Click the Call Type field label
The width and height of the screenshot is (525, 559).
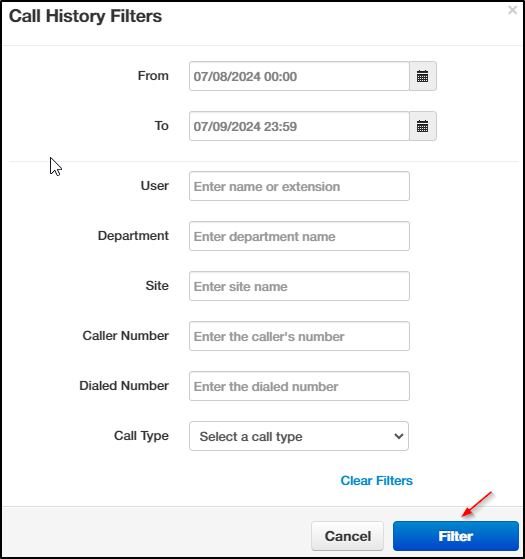click(x=141, y=436)
